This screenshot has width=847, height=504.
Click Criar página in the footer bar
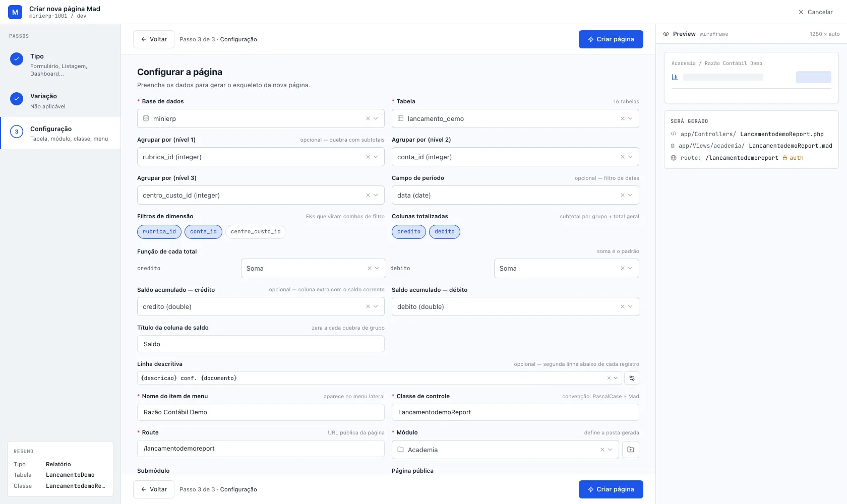click(x=611, y=489)
